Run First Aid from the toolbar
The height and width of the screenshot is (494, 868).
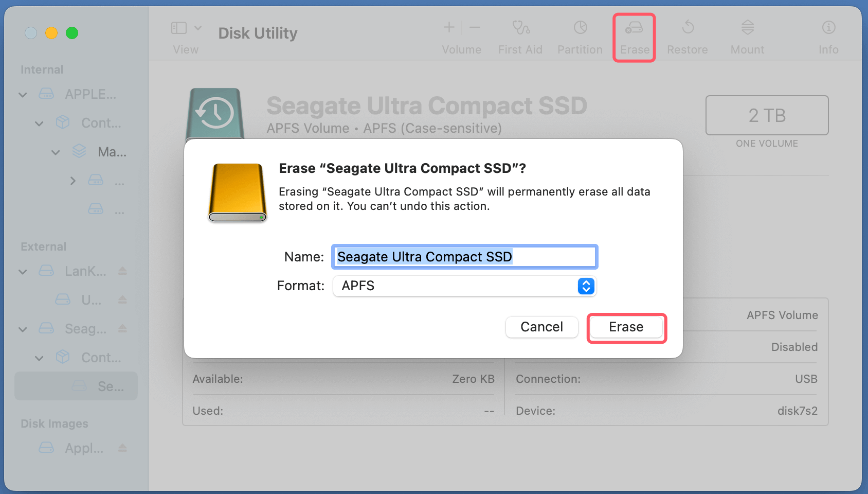click(x=520, y=33)
